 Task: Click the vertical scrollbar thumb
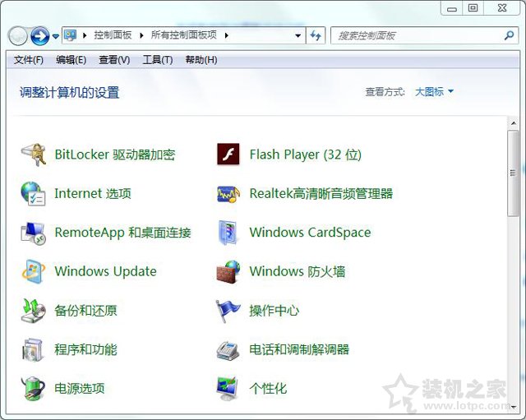pos(513,173)
